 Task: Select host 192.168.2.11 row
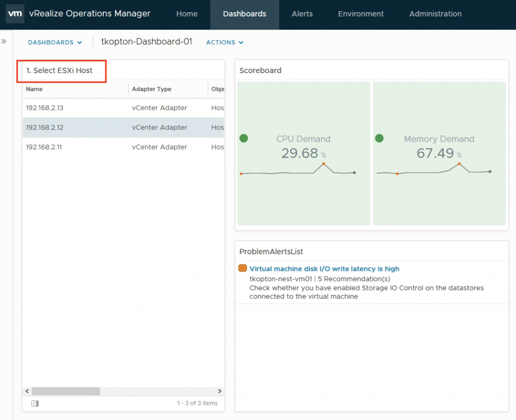click(x=123, y=147)
